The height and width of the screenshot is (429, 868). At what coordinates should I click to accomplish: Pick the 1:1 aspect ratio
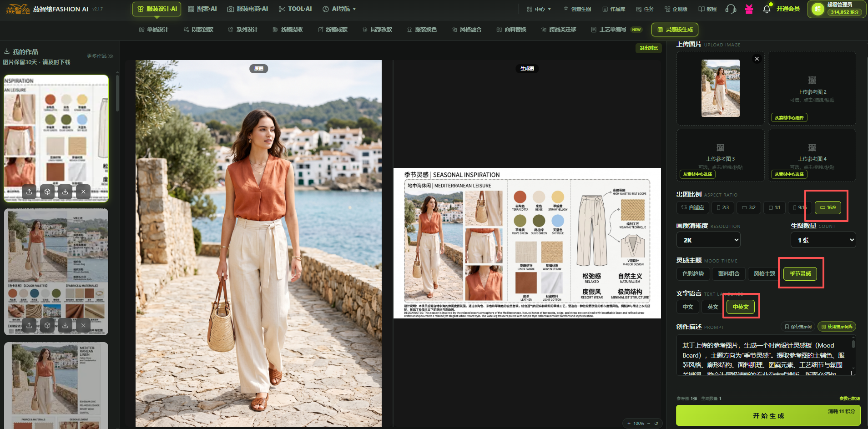click(774, 207)
